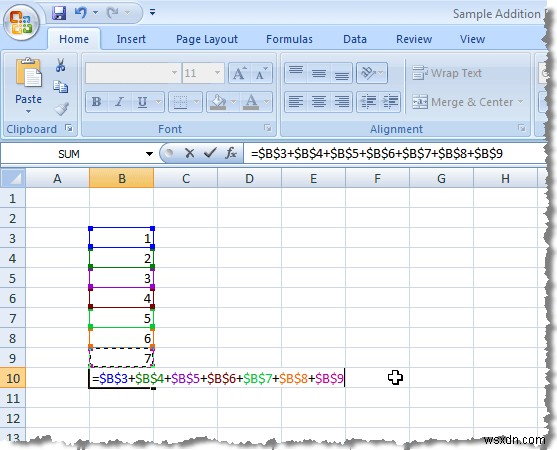Copy the selection to the clipboard
The width and height of the screenshot is (557, 450).
click(x=60, y=87)
